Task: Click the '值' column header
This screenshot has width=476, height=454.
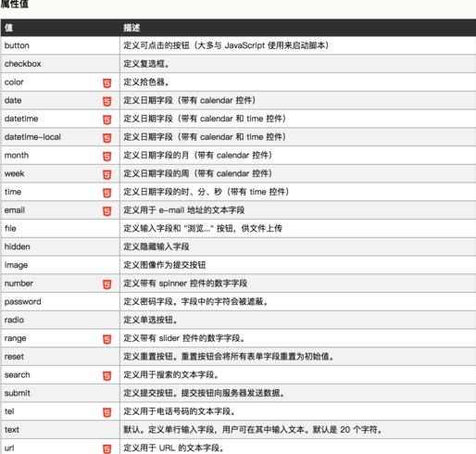Action: (x=60, y=28)
